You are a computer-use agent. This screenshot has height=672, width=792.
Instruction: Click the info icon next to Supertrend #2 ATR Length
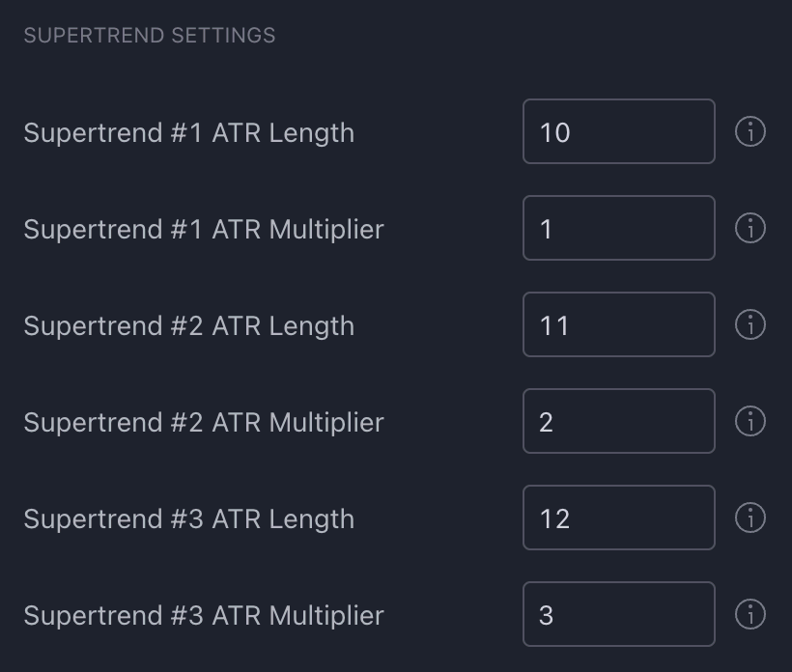750,325
